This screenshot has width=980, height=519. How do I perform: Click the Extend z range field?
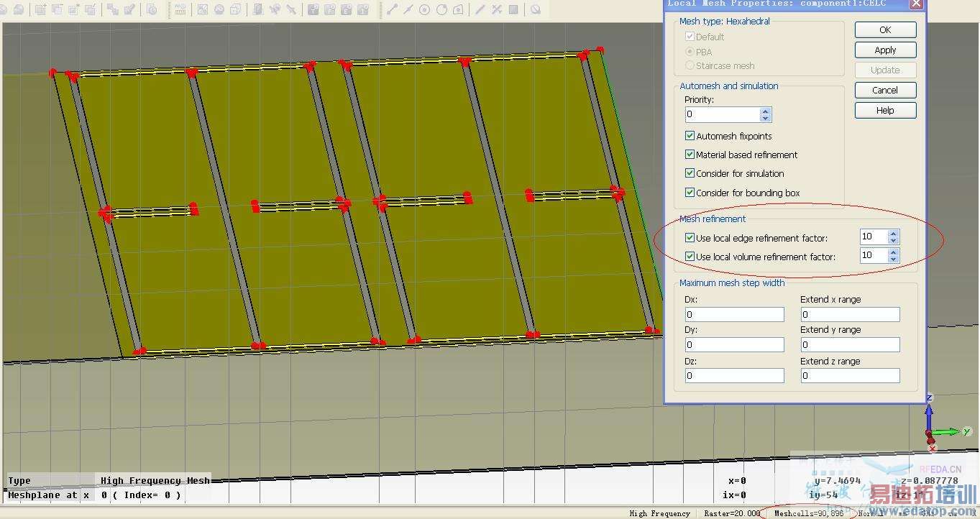click(x=850, y=376)
